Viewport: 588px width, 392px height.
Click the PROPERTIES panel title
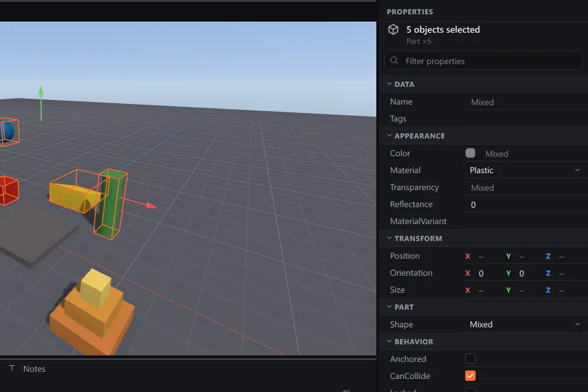[x=410, y=12]
